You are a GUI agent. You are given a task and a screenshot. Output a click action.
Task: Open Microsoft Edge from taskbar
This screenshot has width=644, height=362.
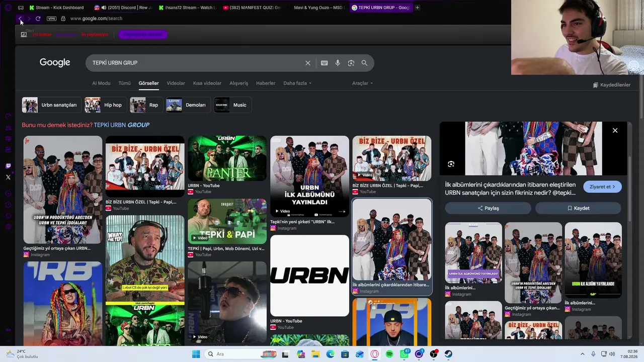pos(330,354)
